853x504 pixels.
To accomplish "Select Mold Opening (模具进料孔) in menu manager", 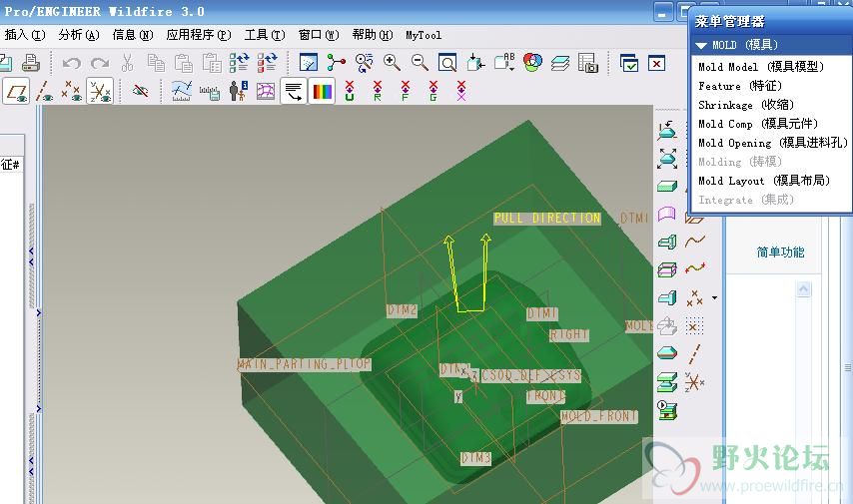I will 773,143.
